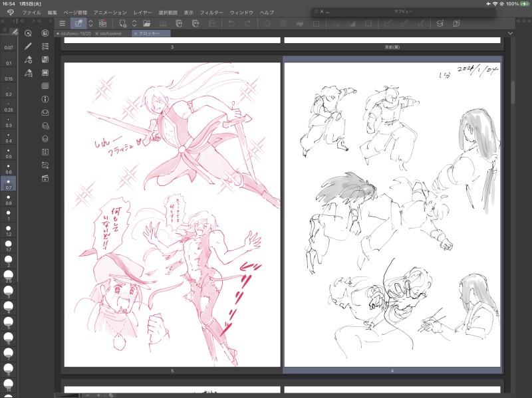This screenshot has height=398, width=532.
Task: Open the ウィンドウ menu
Action: [x=241, y=13]
